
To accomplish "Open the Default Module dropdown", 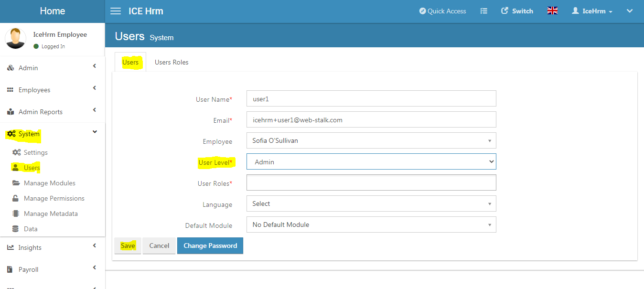I will (x=371, y=225).
